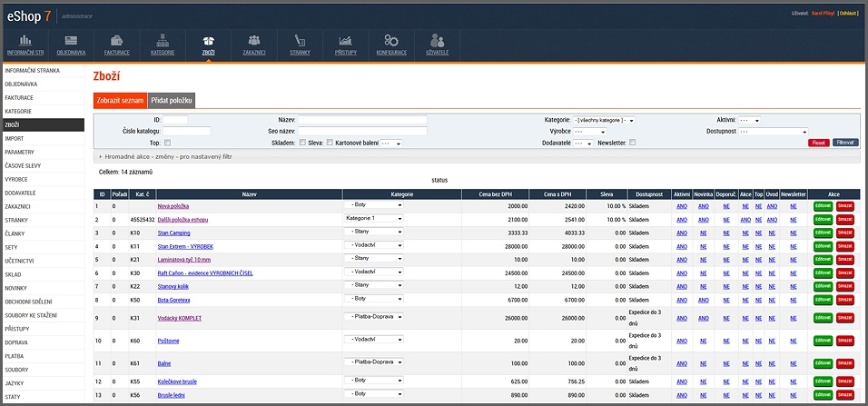The image size is (868, 406).
Task: Open Konfigurace gears icon
Action: pos(391,42)
